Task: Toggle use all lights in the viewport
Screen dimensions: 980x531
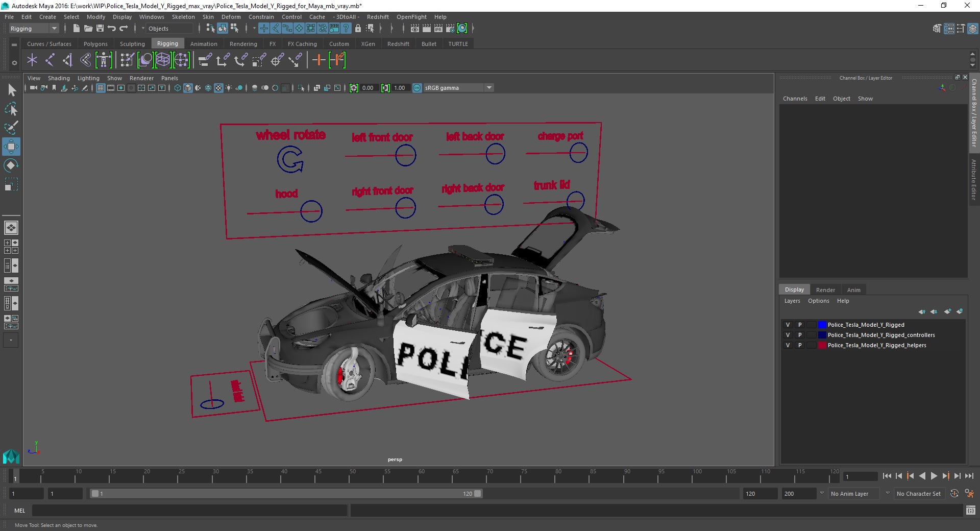Action: point(229,88)
